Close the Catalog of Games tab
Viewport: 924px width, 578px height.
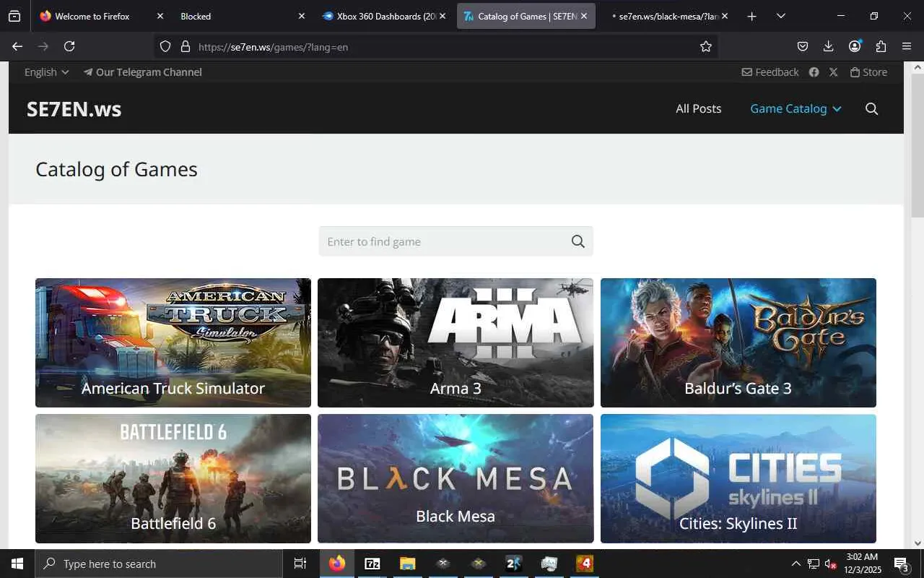[x=584, y=16]
